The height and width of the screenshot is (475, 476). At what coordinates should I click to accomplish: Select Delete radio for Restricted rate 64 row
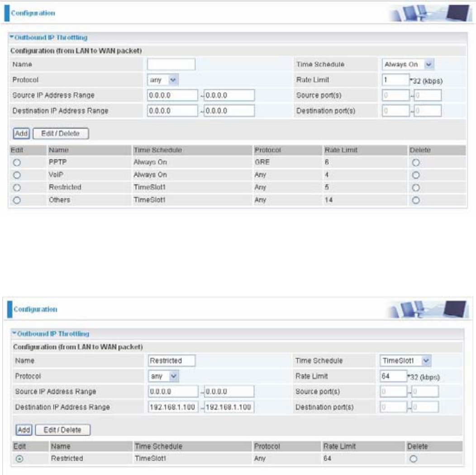click(413, 459)
